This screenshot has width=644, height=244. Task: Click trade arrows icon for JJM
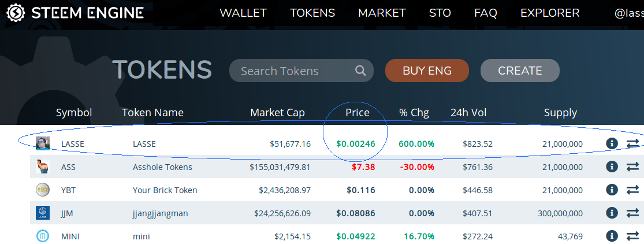(632, 213)
